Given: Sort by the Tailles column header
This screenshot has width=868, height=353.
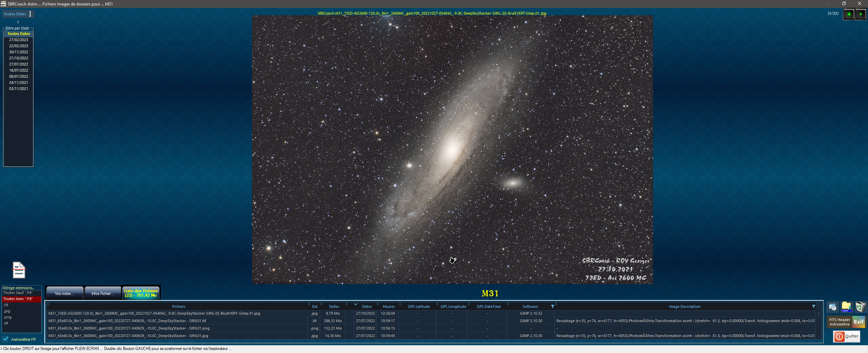Looking at the screenshot, I should [334, 306].
